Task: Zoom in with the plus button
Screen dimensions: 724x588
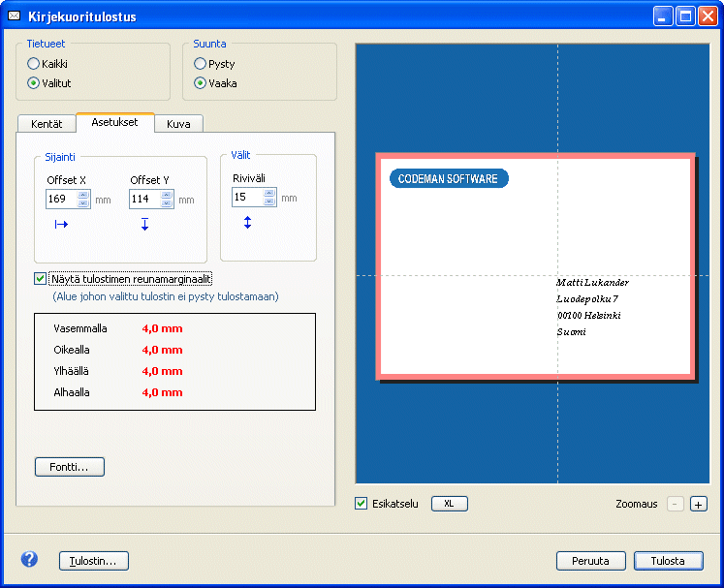Action: [x=699, y=504]
